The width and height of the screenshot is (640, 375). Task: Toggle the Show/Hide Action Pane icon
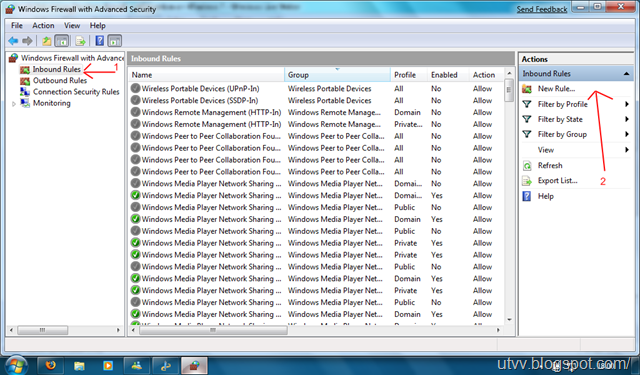click(x=115, y=41)
